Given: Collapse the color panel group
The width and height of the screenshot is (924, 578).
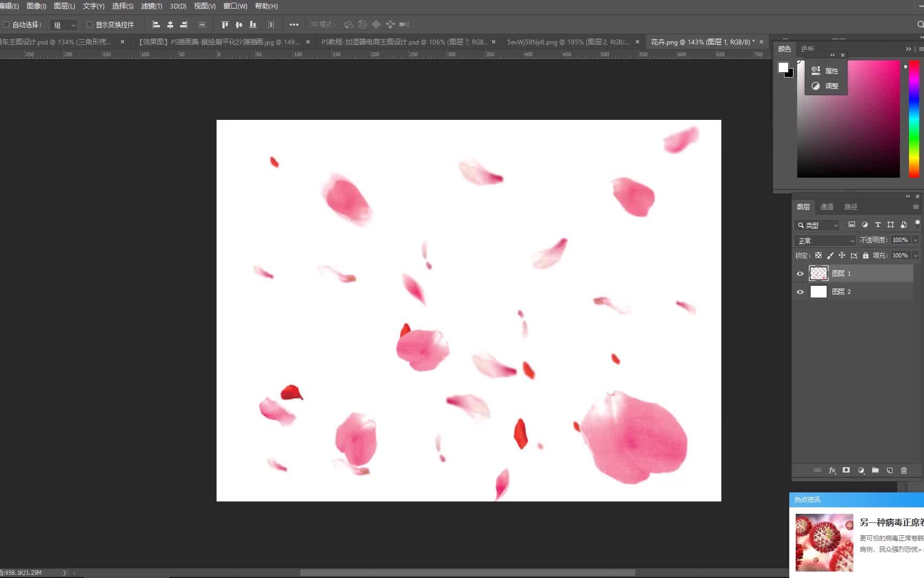Looking at the screenshot, I should click(x=908, y=49).
